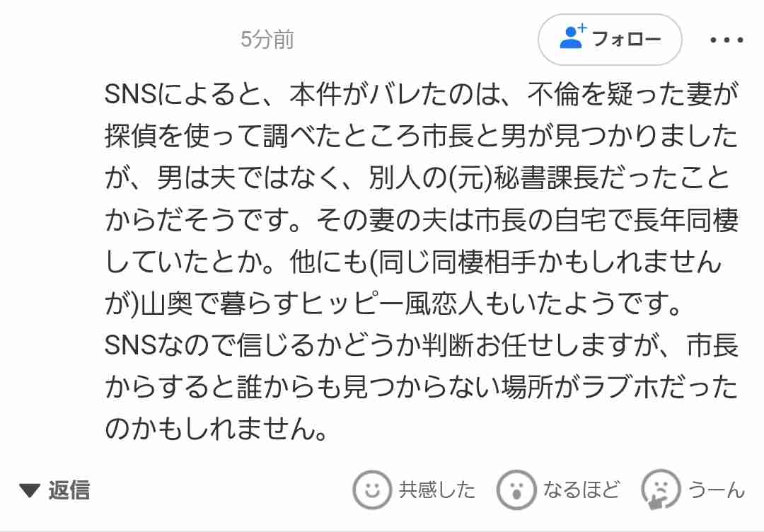Expand replies using the black triangle arrow
This screenshot has height=532, width=764.
click(x=30, y=490)
